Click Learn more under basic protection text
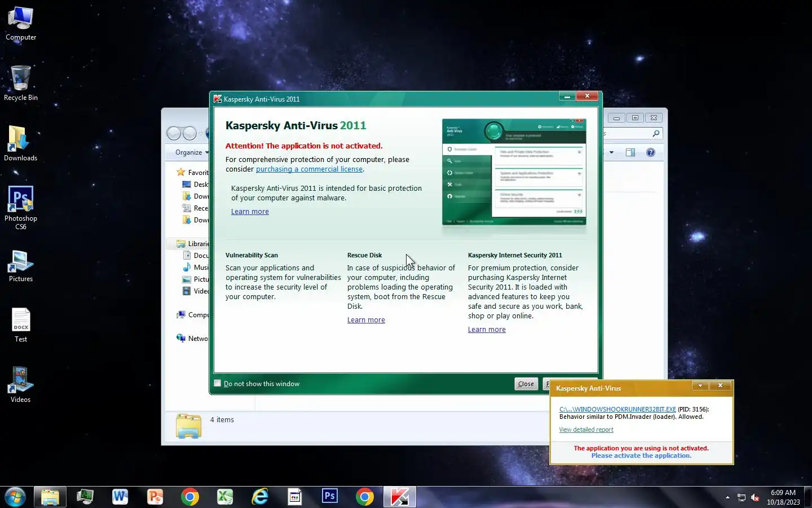Screen dimensions: 812x508 click(x=250, y=212)
